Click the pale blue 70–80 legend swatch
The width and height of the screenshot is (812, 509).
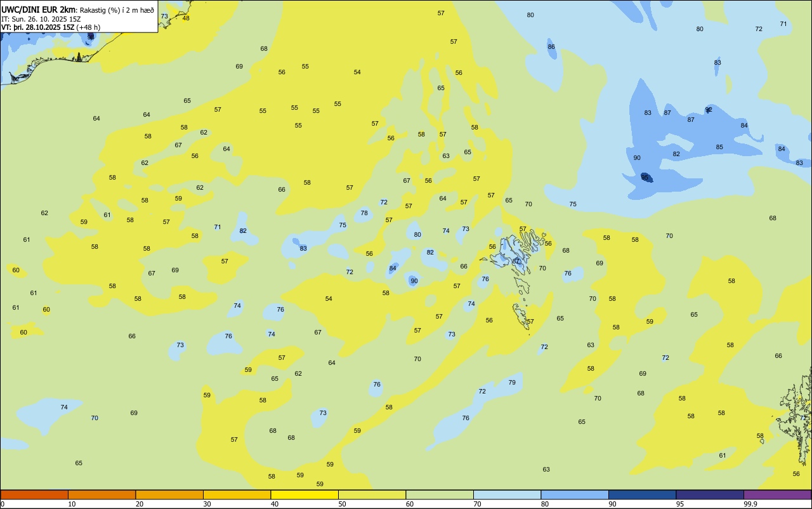click(x=507, y=494)
